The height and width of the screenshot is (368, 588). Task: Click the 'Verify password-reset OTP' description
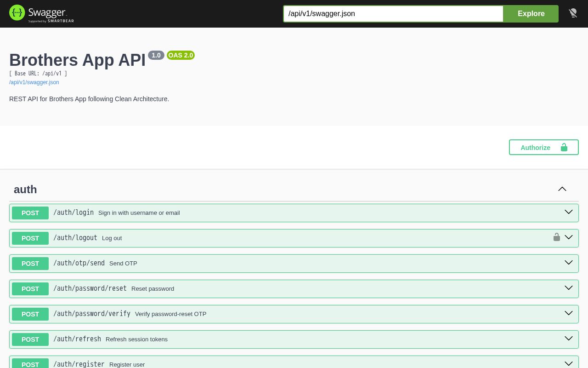171,314
